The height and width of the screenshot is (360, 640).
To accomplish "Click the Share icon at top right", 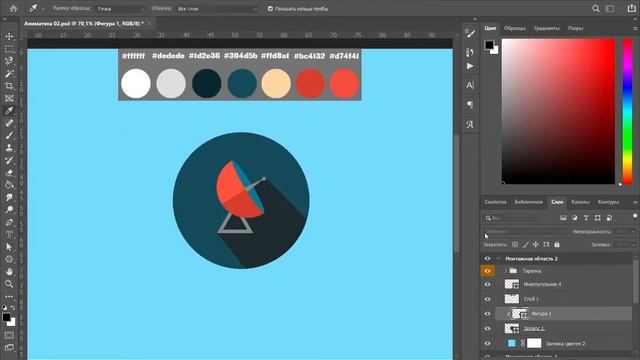I will (631, 8).
